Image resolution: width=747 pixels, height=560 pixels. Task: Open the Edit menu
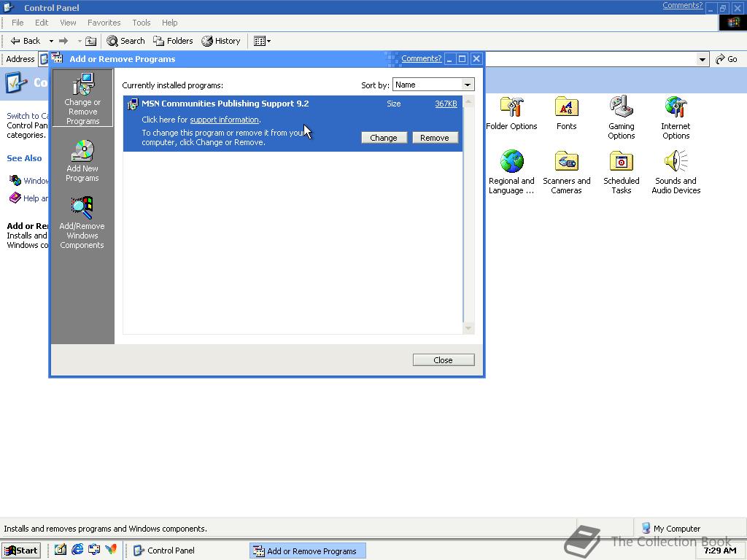[42, 23]
